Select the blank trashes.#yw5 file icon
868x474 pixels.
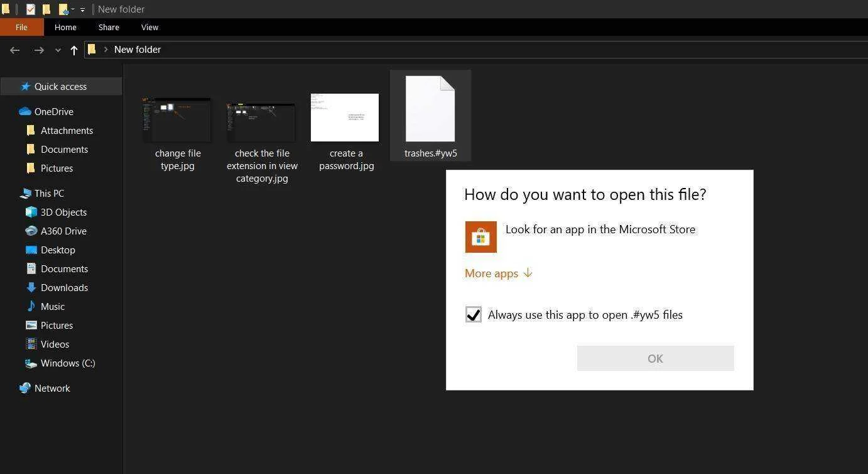[x=430, y=109]
